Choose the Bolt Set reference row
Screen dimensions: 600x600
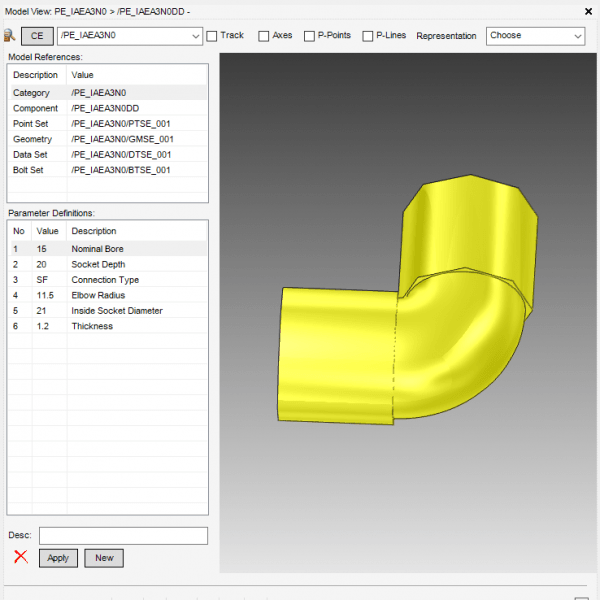[107, 170]
